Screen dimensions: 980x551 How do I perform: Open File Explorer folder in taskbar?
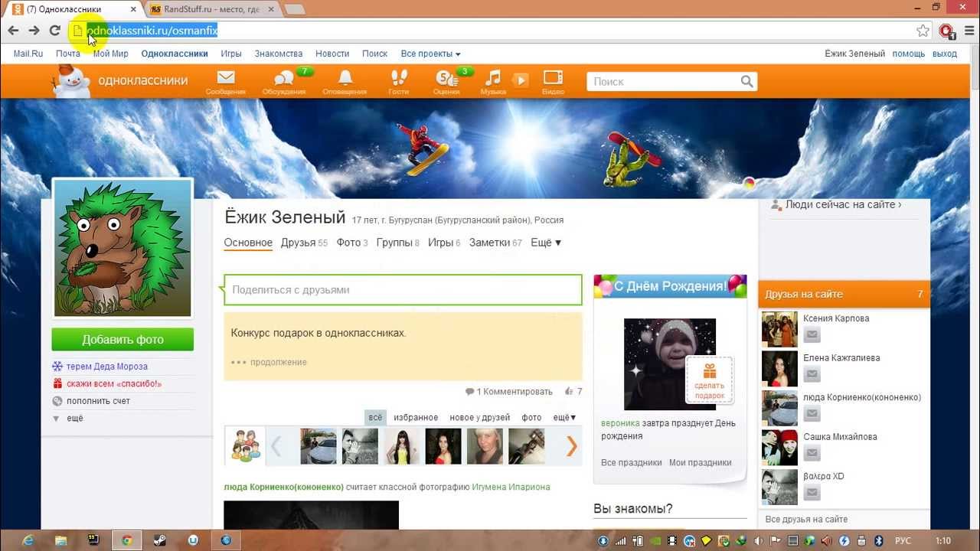[60, 540]
